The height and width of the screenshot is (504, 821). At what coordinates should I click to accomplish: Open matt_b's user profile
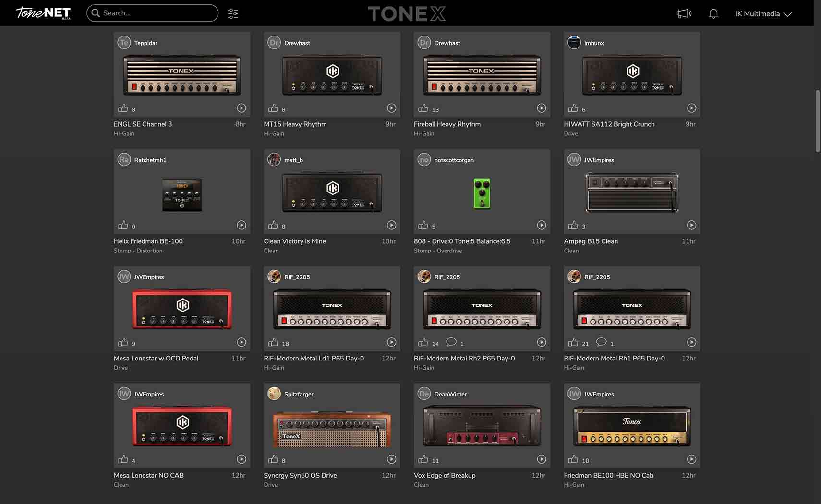(285, 160)
